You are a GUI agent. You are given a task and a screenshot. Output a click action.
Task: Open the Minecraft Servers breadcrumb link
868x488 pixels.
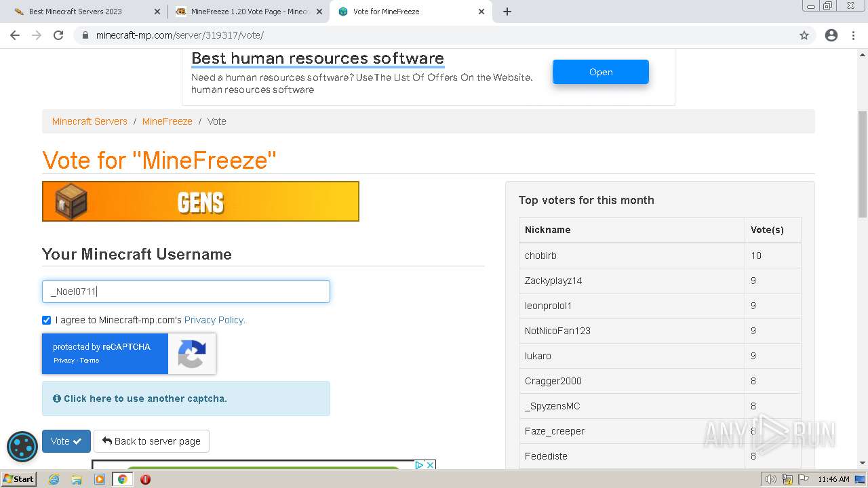point(90,121)
